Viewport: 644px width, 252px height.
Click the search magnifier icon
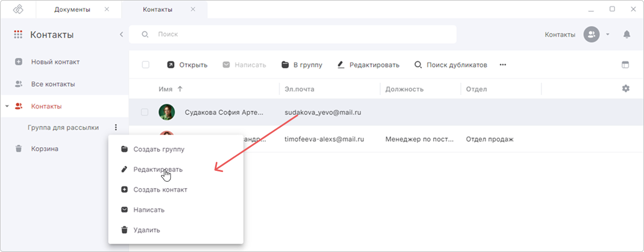[145, 34]
